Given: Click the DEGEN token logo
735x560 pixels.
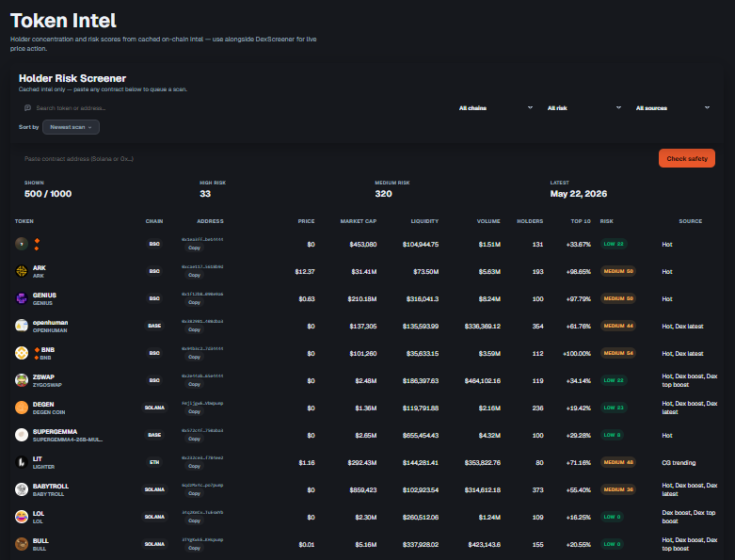Looking at the screenshot, I should (x=22, y=408).
